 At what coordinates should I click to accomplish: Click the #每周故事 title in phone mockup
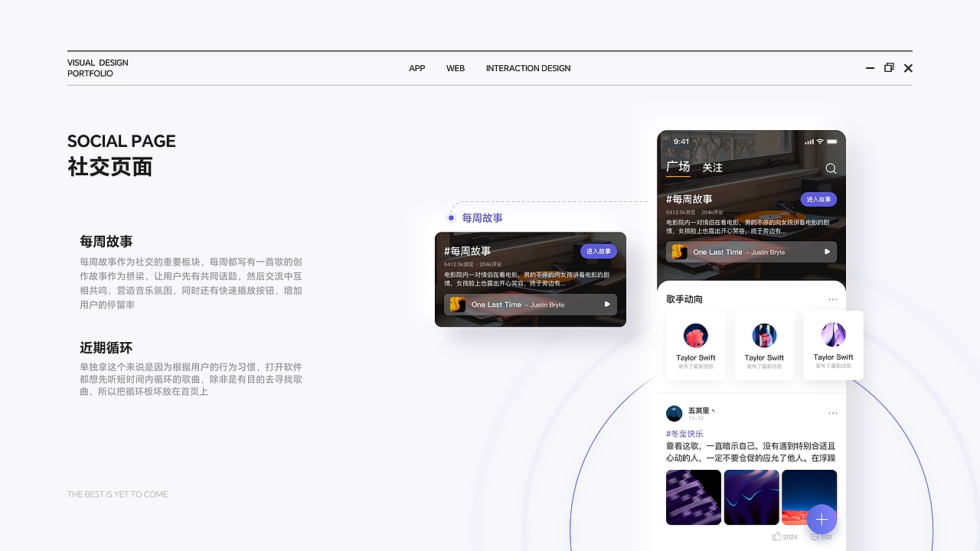click(689, 199)
